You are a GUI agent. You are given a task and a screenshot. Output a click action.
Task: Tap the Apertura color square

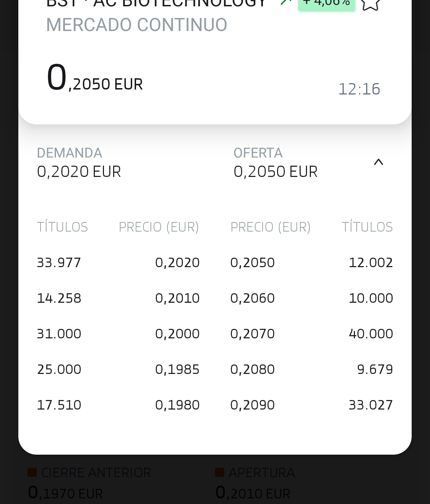[220, 473]
